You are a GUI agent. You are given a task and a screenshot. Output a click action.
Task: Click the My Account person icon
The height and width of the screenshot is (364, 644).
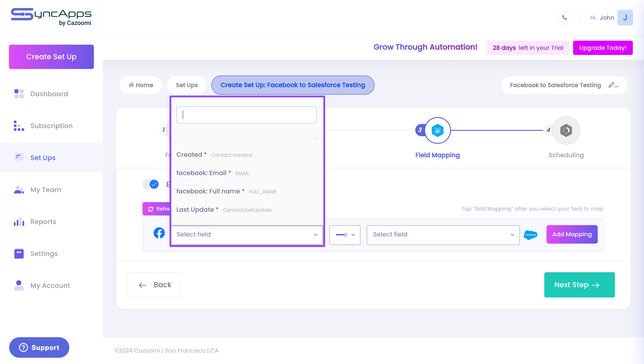click(19, 285)
